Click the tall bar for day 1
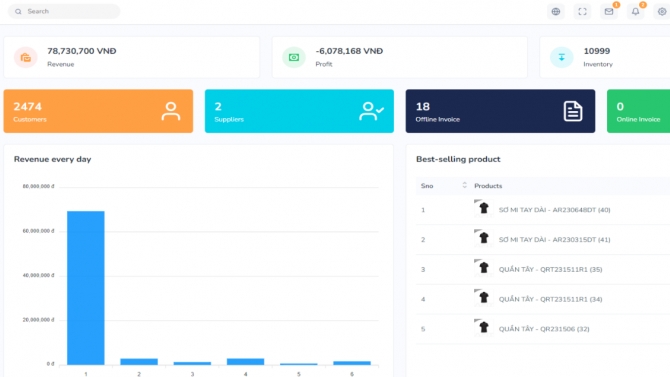 (x=85, y=288)
